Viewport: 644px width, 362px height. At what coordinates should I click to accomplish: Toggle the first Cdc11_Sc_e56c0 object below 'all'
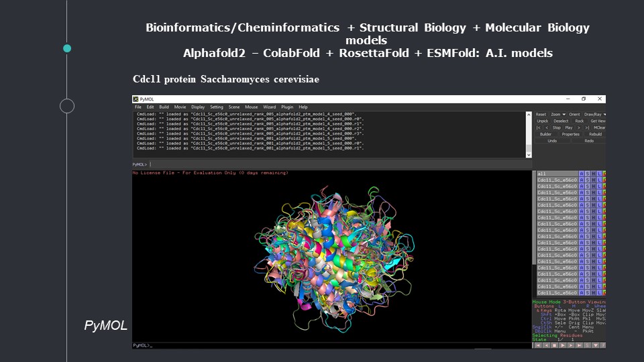tap(555, 180)
